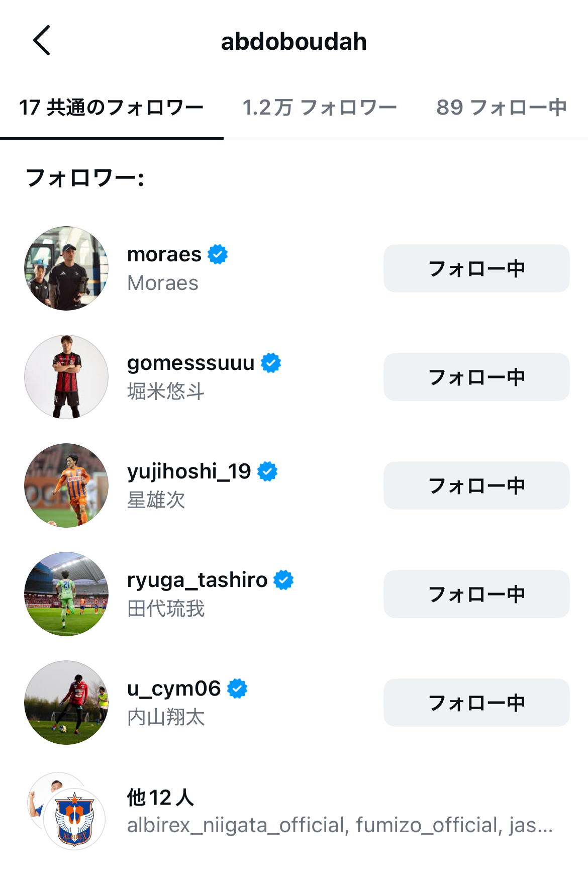Open the ryuga_tashiro profile picture

pos(66,594)
